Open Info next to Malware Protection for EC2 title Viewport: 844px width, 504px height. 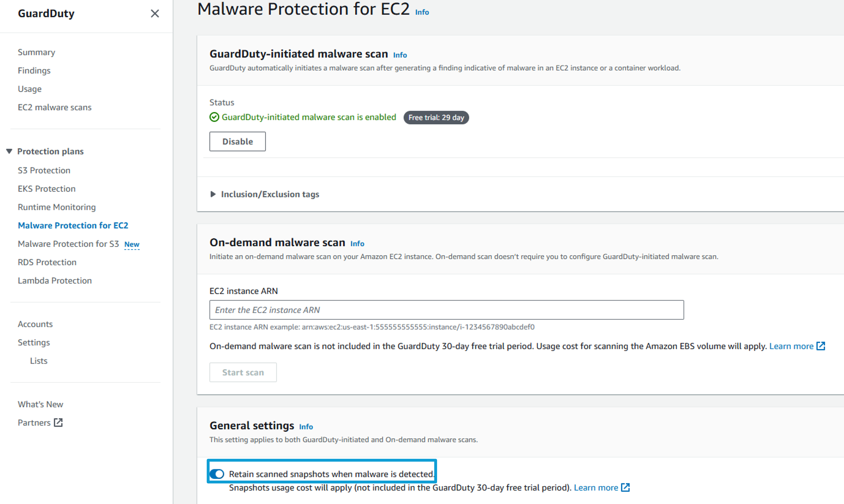[x=422, y=12]
